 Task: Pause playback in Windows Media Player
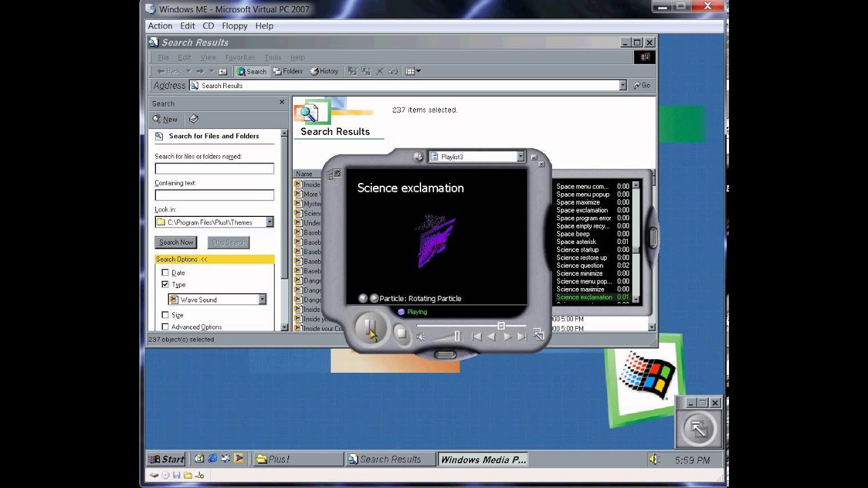coord(370,329)
